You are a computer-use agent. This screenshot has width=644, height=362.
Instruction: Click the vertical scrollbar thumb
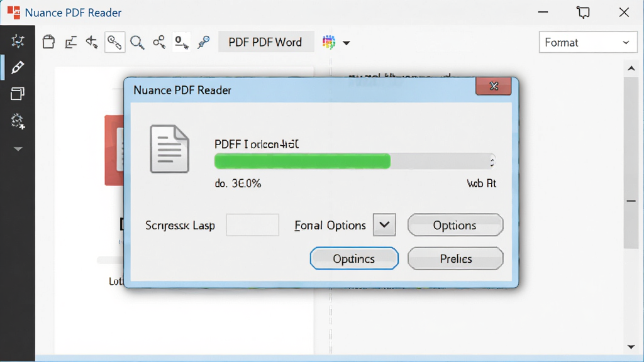coord(631,162)
